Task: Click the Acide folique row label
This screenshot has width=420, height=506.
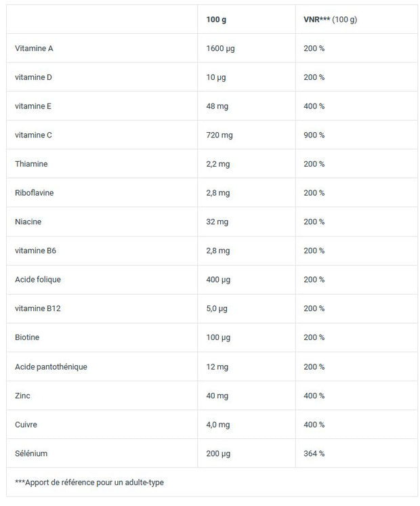Action: coord(38,280)
